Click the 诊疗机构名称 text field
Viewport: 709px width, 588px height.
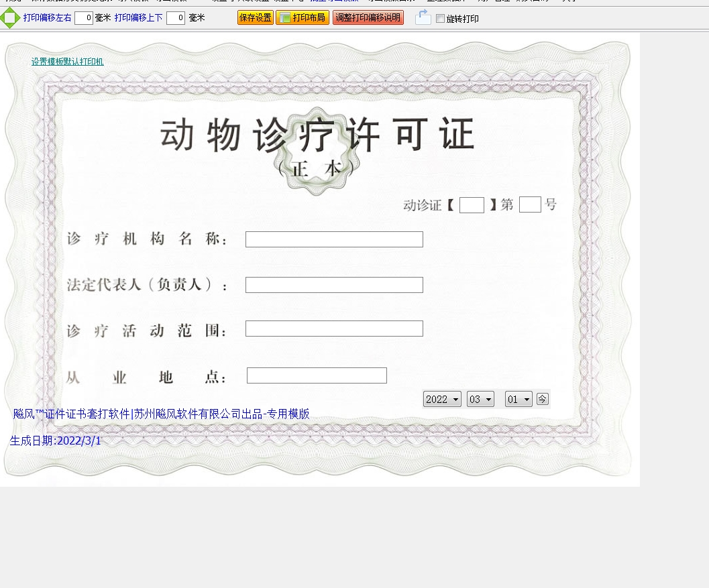coord(334,239)
